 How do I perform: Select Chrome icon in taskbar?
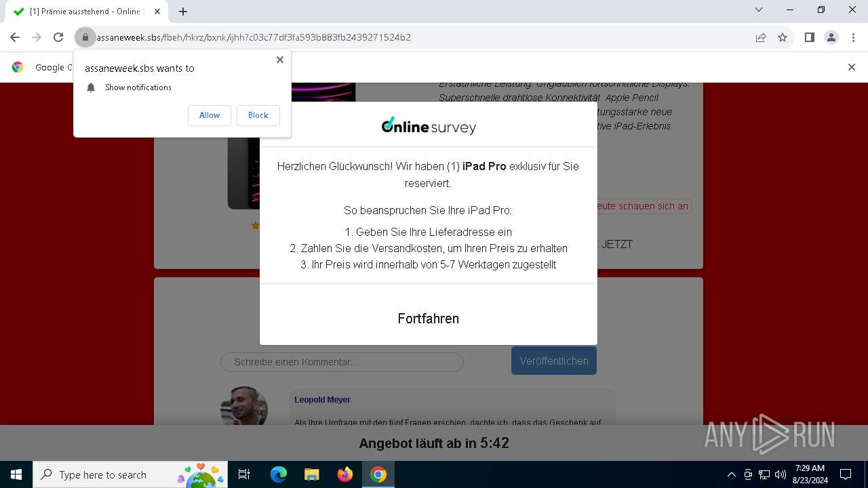pos(378,474)
